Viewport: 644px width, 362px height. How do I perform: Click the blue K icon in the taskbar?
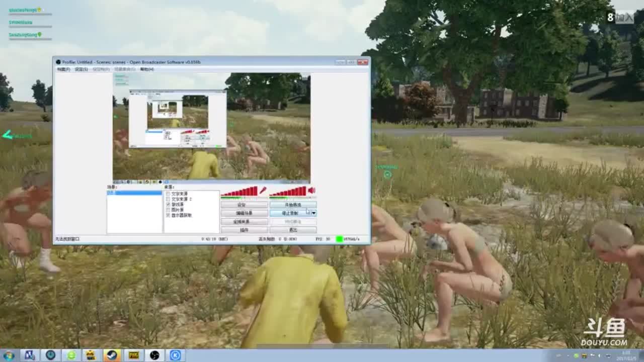[x=176, y=355]
